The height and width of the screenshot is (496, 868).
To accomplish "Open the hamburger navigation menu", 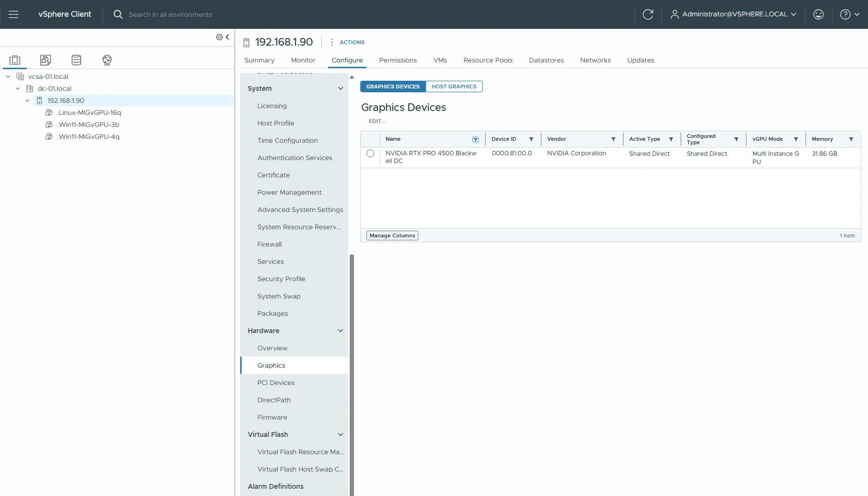I will click(13, 14).
